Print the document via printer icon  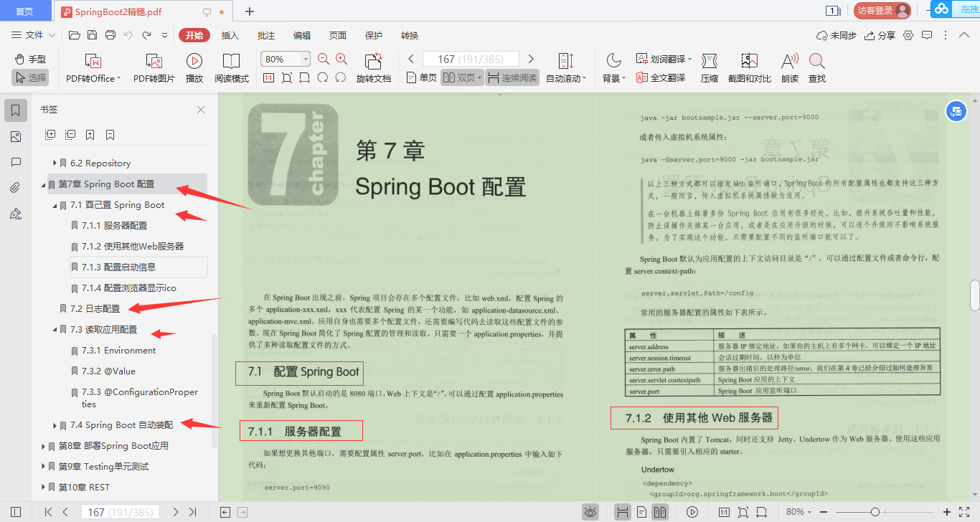(110, 35)
